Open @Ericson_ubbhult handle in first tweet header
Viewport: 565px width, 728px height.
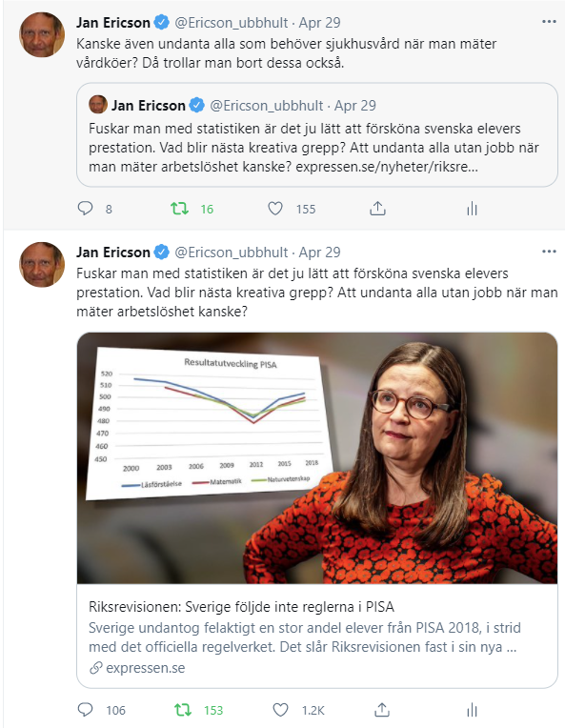(x=232, y=22)
